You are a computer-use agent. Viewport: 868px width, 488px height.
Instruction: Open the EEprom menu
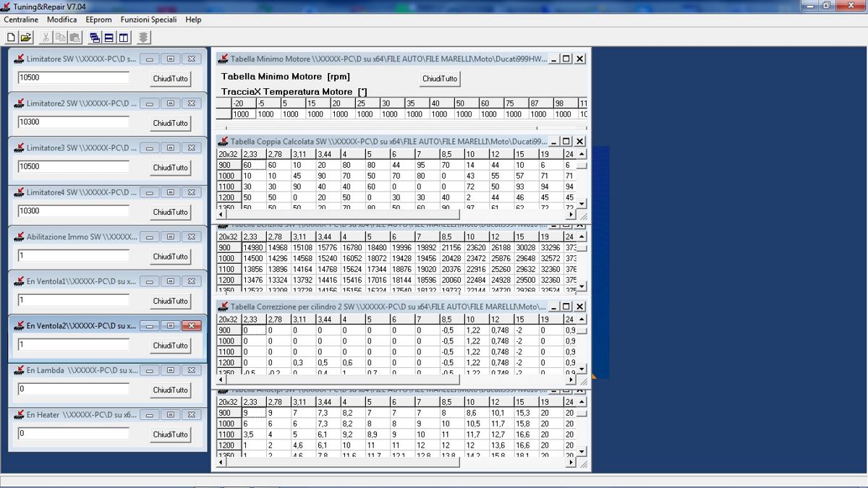pyautogui.click(x=98, y=20)
